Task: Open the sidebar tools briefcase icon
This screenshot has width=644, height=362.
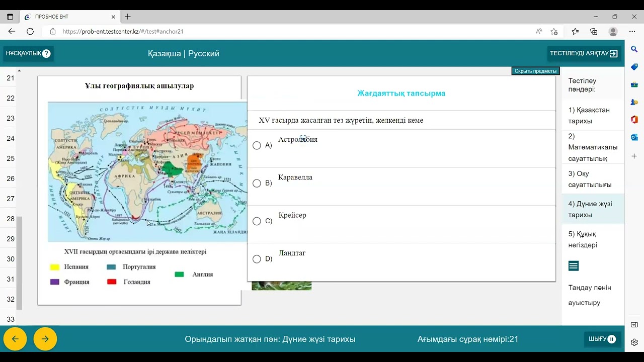Action: coord(634,84)
